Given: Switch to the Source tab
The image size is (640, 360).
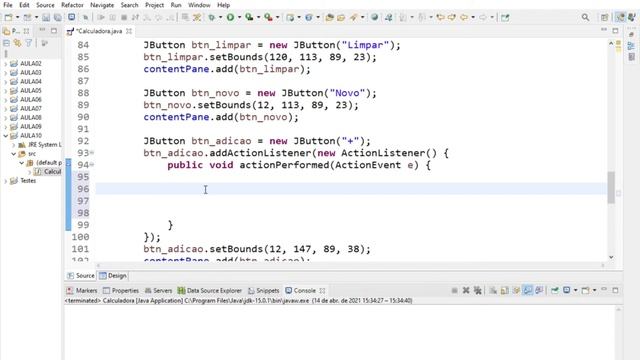Looking at the screenshot, I should [81, 276].
